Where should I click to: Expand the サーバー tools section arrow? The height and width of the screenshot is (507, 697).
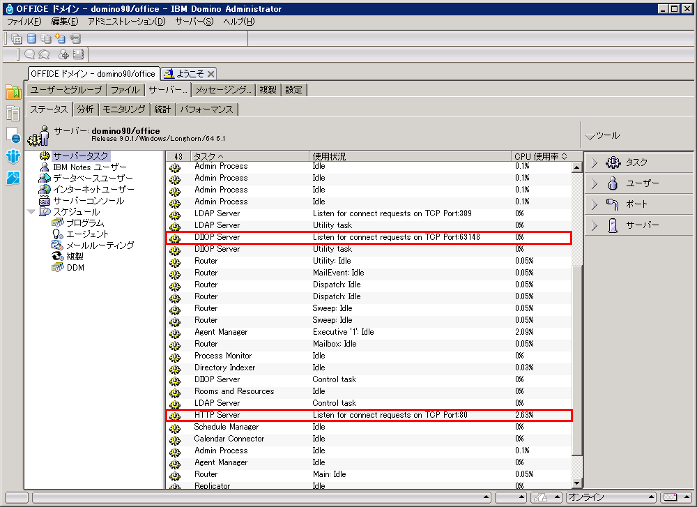595,225
